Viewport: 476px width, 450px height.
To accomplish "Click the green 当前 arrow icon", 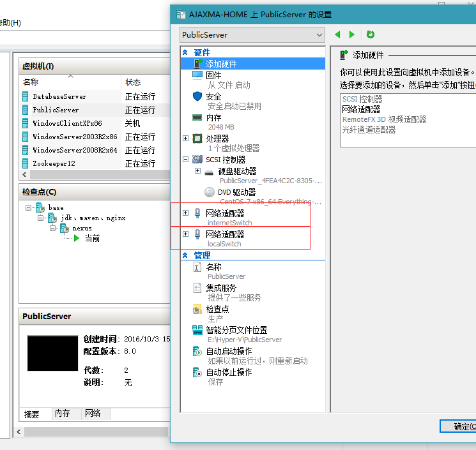I will 77,238.
